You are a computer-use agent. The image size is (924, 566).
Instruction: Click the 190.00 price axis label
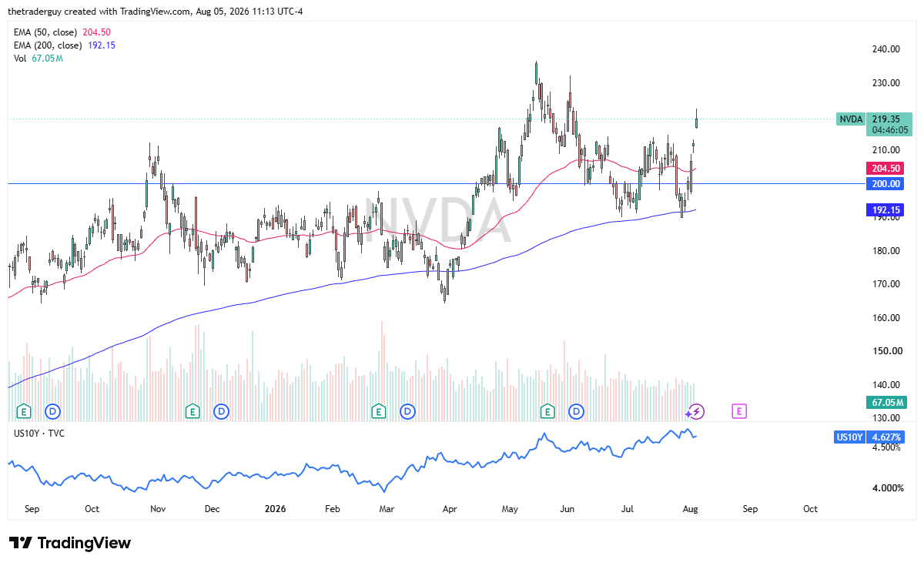886,218
